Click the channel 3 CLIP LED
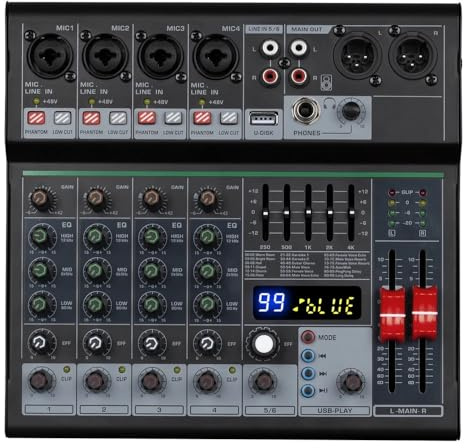The width and height of the screenshot is (464, 448). coord(177,370)
